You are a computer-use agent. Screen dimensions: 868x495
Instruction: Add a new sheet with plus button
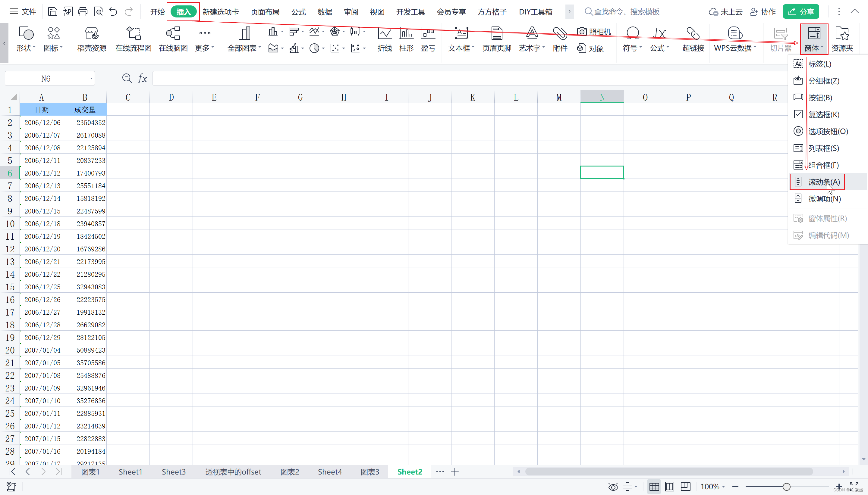click(455, 472)
